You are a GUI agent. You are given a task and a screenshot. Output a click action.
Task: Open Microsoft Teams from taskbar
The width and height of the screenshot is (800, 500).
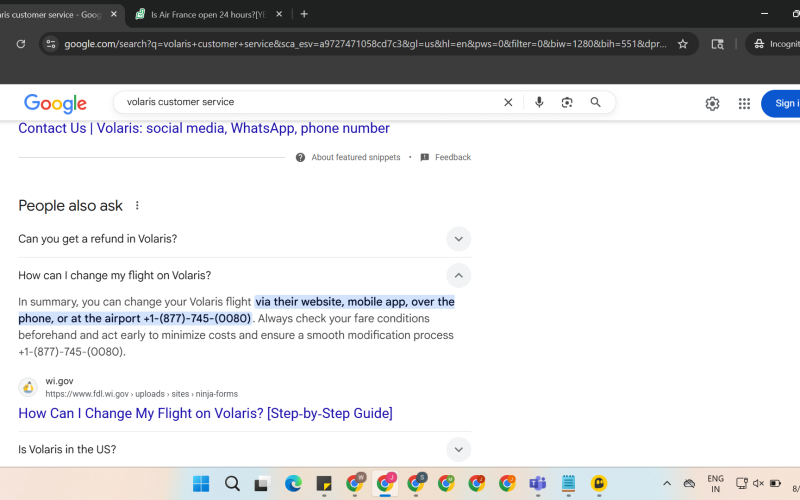coord(538,483)
